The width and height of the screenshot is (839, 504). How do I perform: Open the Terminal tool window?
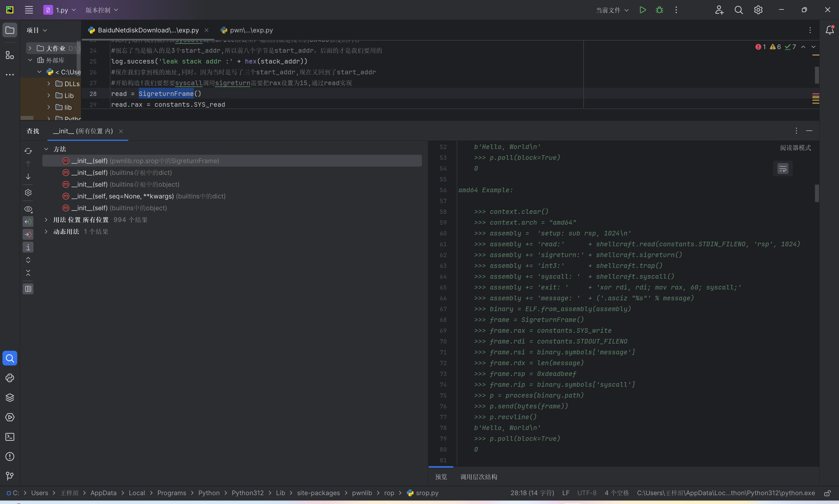[x=10, y=437]
